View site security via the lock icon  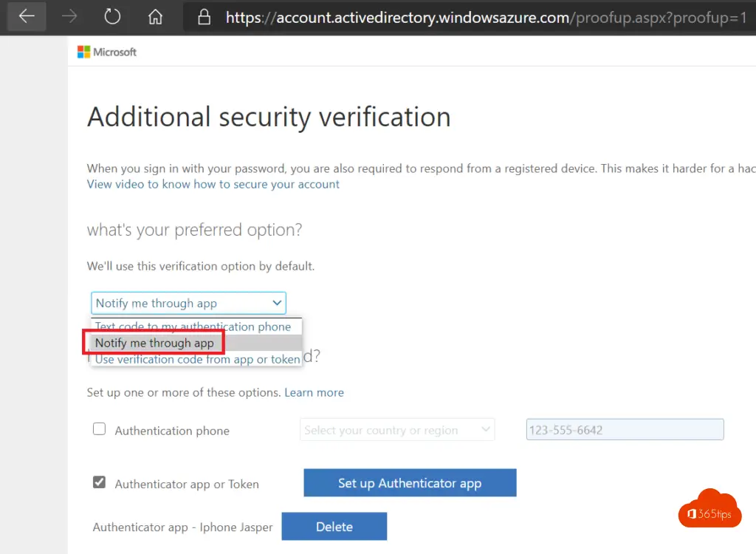[x=204, y=18]
